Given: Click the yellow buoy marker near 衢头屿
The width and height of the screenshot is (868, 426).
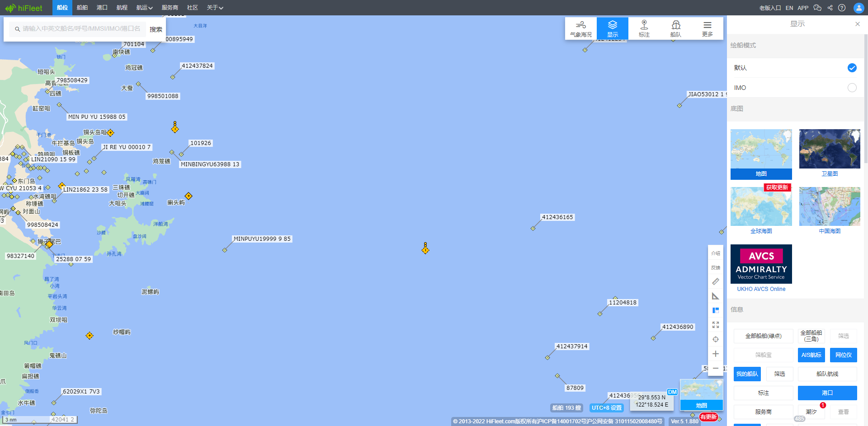Looking at the screenshot, I should click(x=189, y=196).
